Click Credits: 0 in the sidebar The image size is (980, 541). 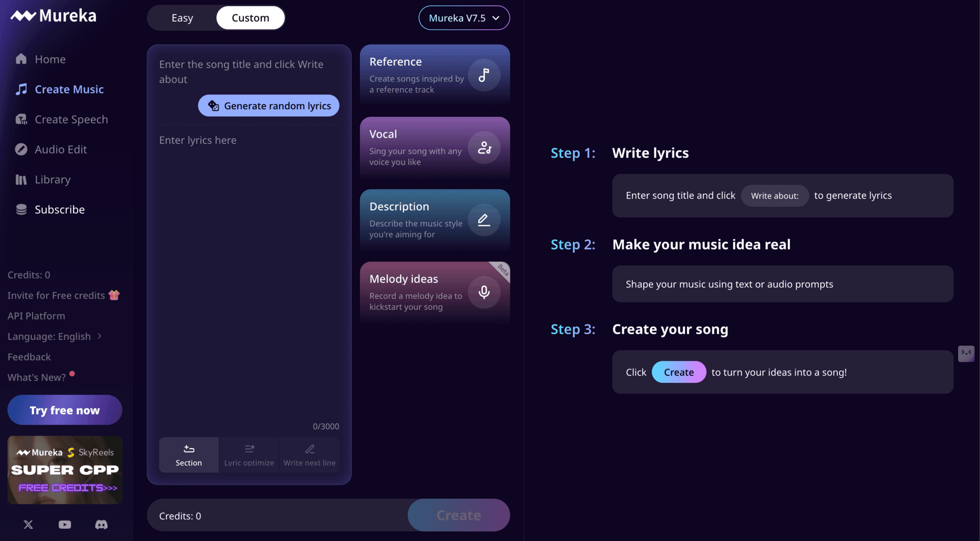pyautogui.click(x=29, y=275)
